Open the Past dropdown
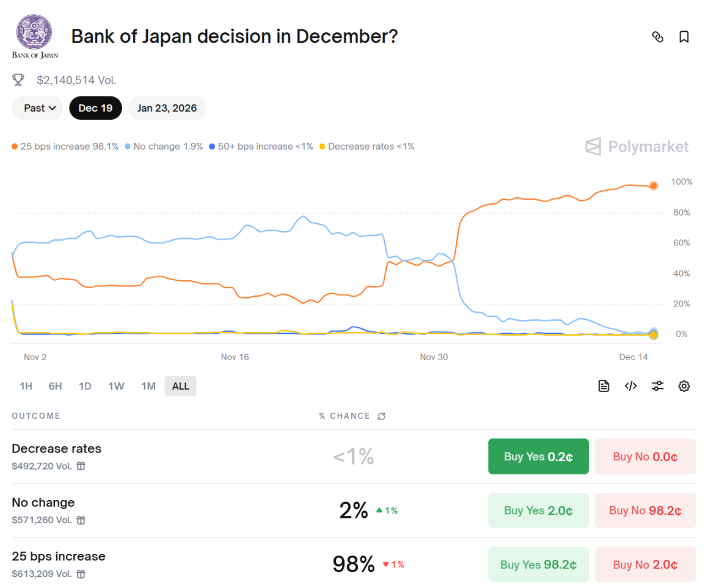Viewport: 711px width, 588px height. point(37,107)
